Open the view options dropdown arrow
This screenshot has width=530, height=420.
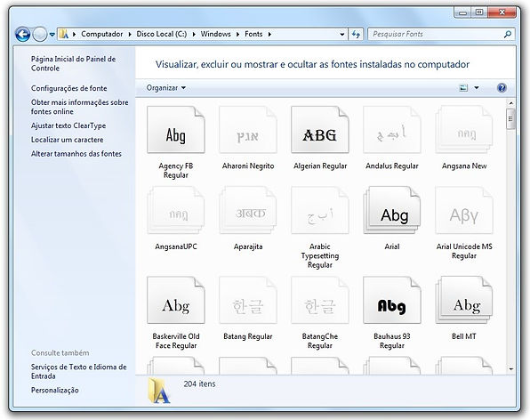pos(477,88)
